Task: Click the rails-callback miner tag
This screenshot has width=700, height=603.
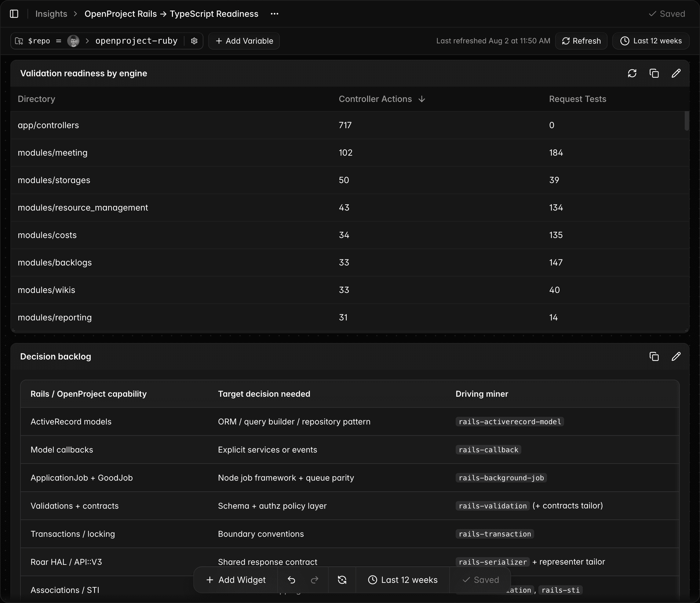Action: tap(488, 450)
